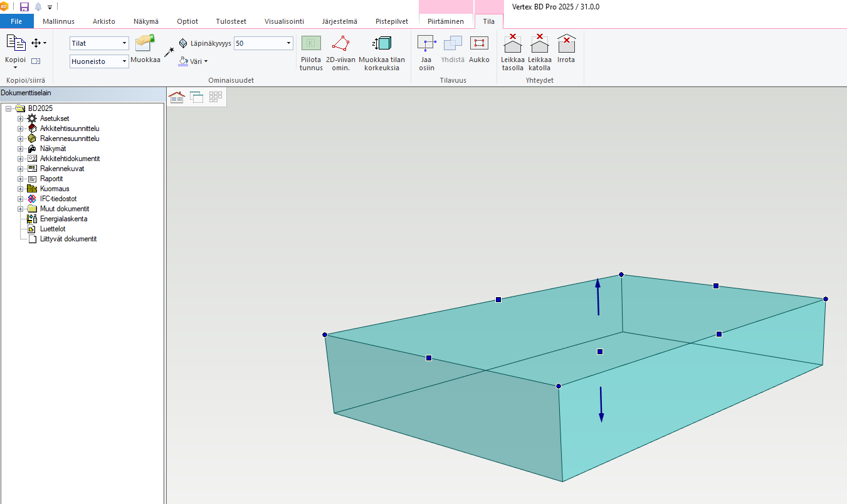Click the Piilota tunnus icon
The width and height of the screenshot is (847, 504).
point(311,43)
